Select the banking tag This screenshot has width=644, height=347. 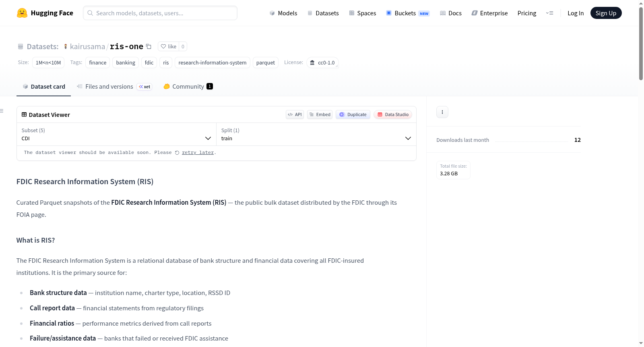(126, 62)
